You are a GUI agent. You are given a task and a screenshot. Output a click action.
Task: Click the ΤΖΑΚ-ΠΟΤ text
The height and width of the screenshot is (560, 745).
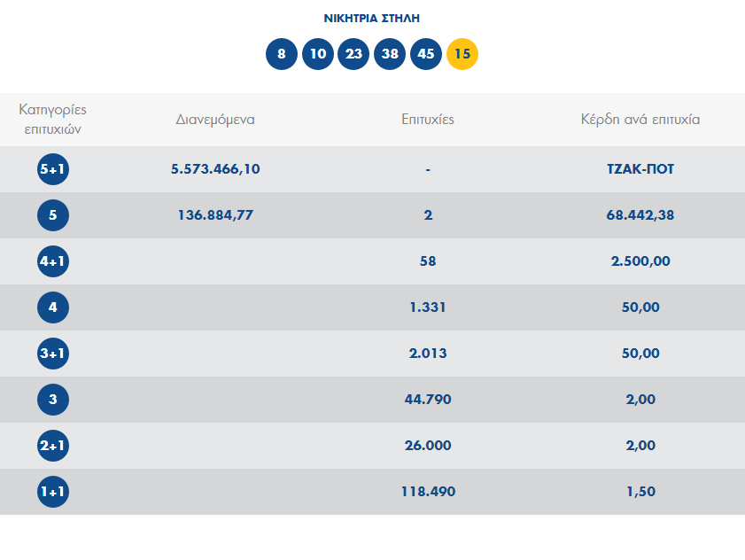click(640, 169)
